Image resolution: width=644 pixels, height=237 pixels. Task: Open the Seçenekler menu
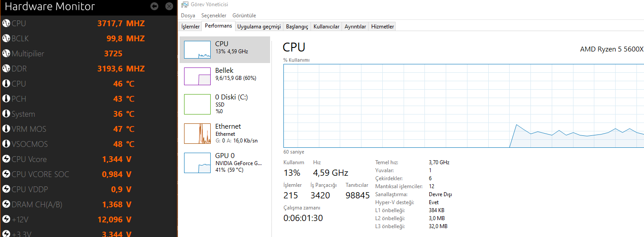point(214,16)
